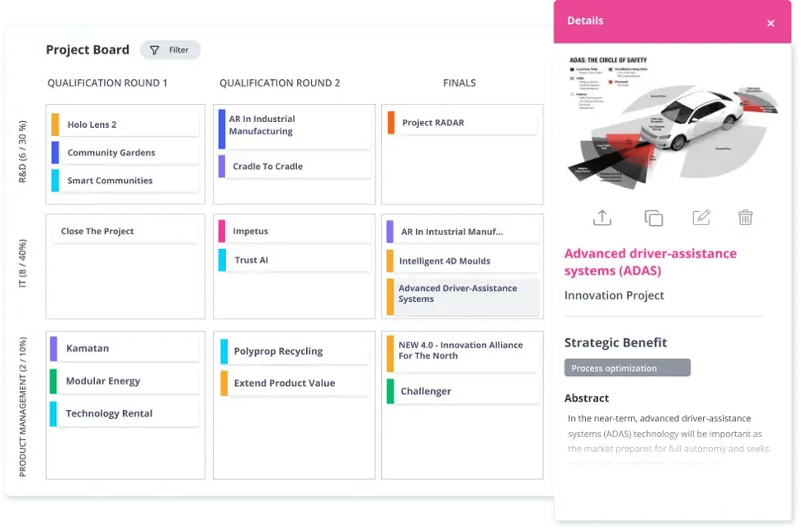Screen dimensions: 807x532
Task: Open the Trust AI card
Action: click(293, 261)
